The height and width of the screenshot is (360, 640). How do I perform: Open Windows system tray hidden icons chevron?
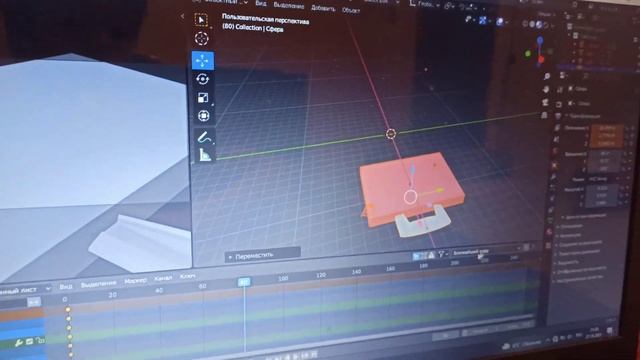point(548,340)
